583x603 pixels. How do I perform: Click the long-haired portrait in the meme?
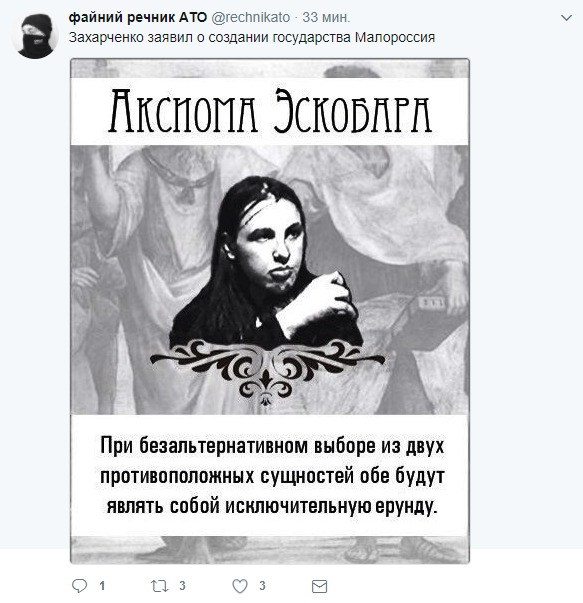click(266, 262)
